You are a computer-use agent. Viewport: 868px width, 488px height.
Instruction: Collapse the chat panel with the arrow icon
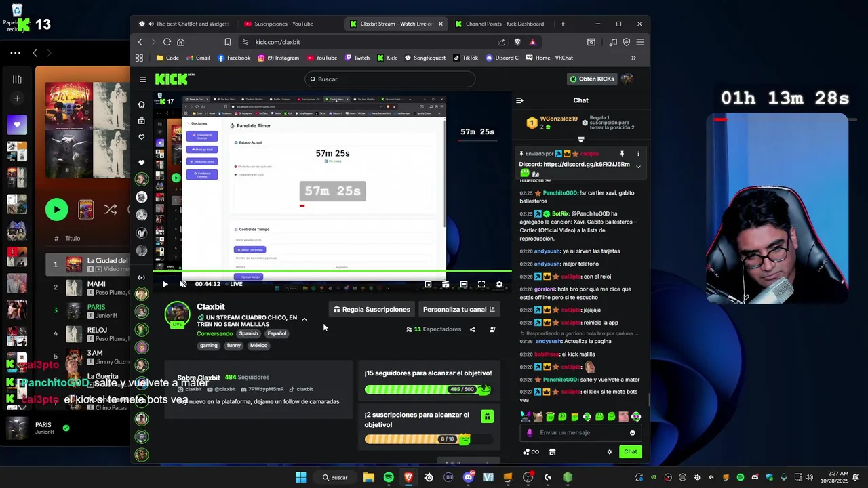pyautogui.click(x=519, y=100)
